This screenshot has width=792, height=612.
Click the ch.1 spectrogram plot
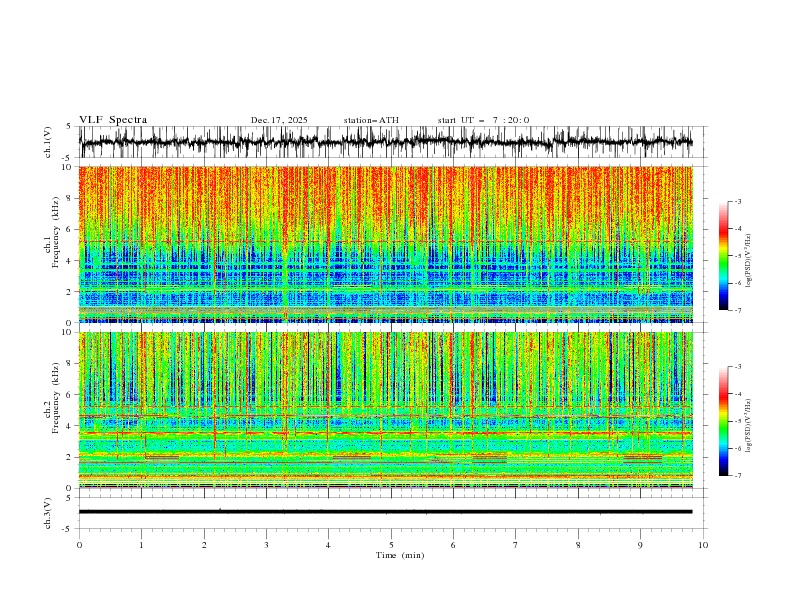tap(385, 244)
